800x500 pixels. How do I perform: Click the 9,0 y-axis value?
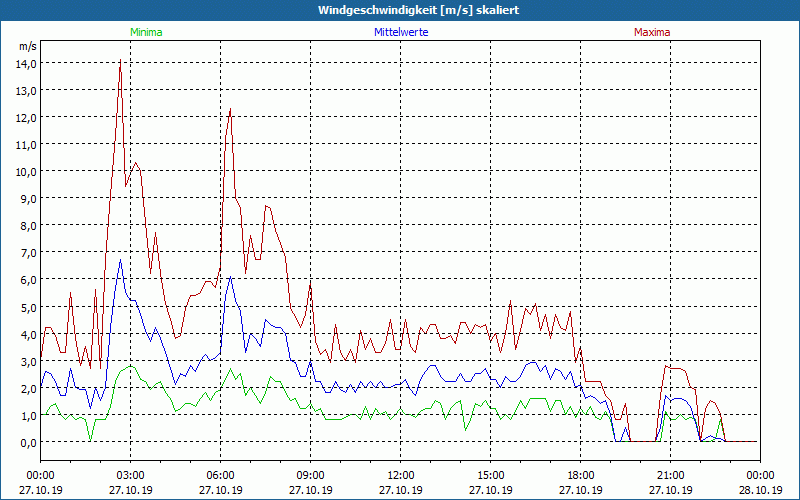pyautogui.click(x=29, y=199)
